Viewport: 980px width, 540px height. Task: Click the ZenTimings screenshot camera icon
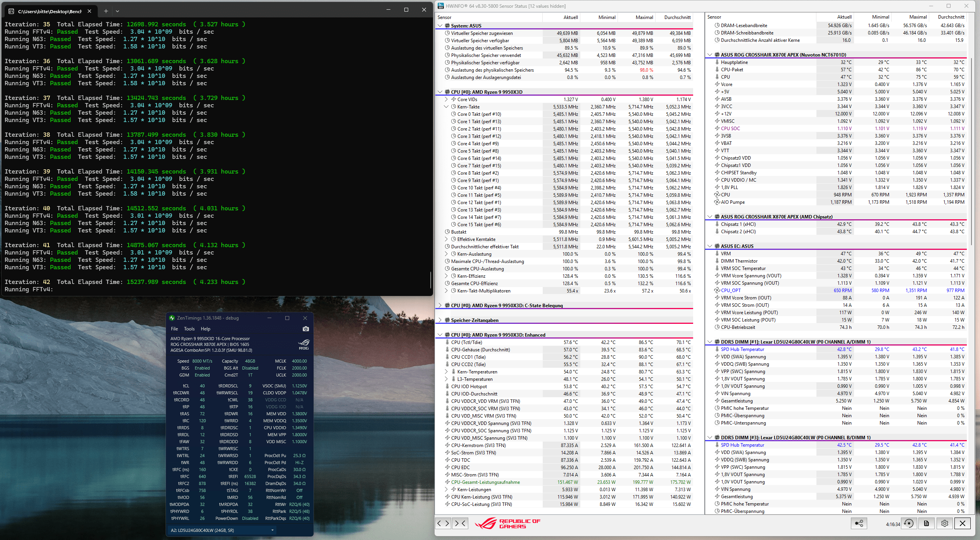tap(305, 329)
